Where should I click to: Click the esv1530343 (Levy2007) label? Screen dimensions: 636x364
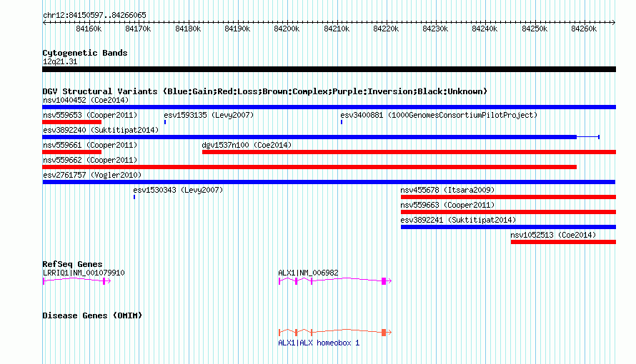pos(178,190)
